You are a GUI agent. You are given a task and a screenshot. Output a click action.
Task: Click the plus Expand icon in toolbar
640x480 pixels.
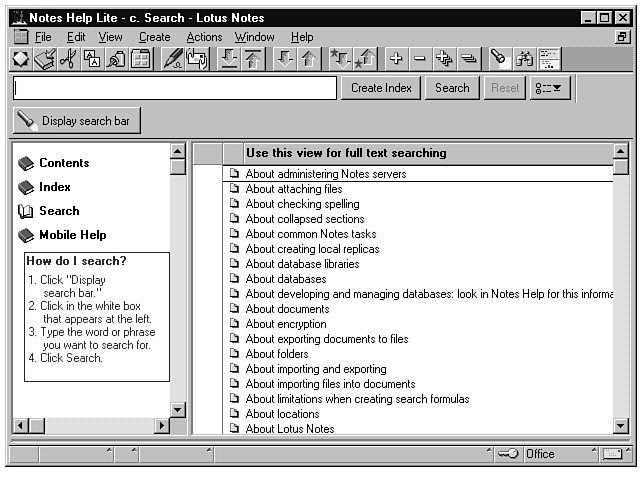(396, 60)
